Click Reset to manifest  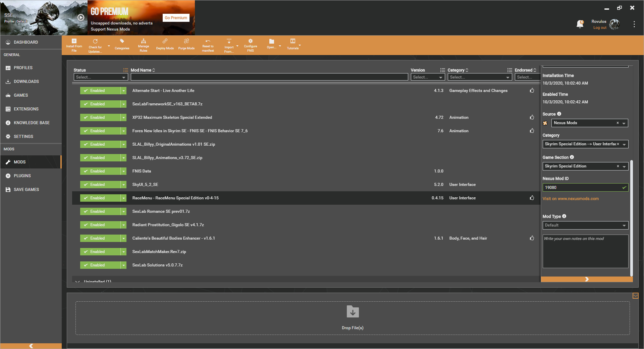tap(208, 45)
